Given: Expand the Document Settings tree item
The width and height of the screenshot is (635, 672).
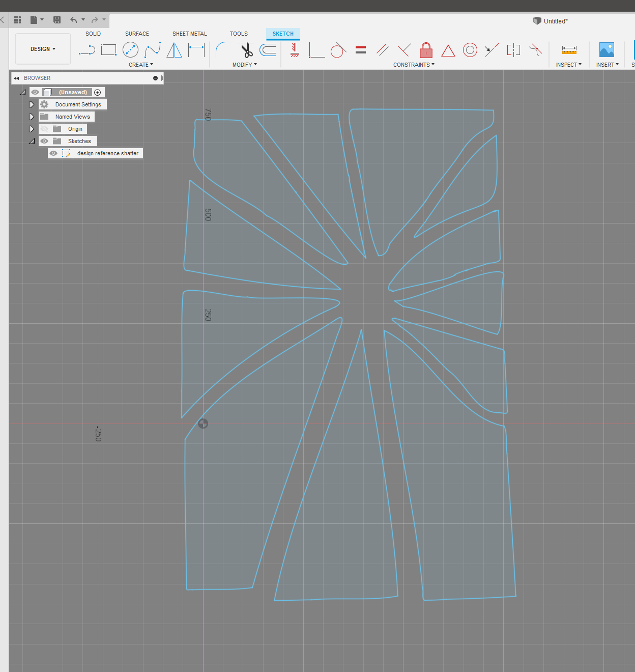Looking at the screenshot, I should click(32, 104).
